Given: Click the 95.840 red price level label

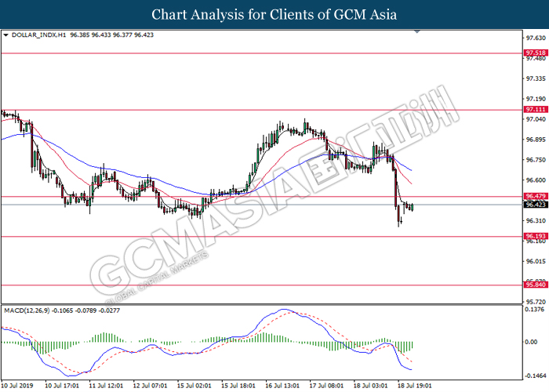Looking at the screenshot, I should coord(536,285).
